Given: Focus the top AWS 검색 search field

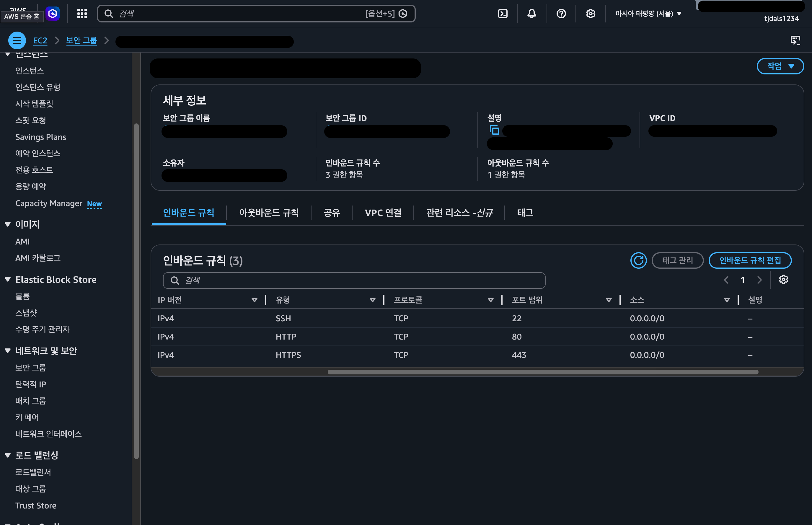Looking at the screenshot, I should (256, 14).
